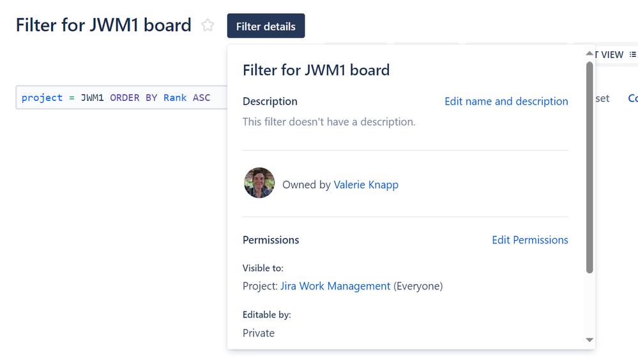Image resolution: width=638 pixels, height=364 pixels.
Task: Click the 'This filter doesn't have a description' text
Action: point(329,121)
